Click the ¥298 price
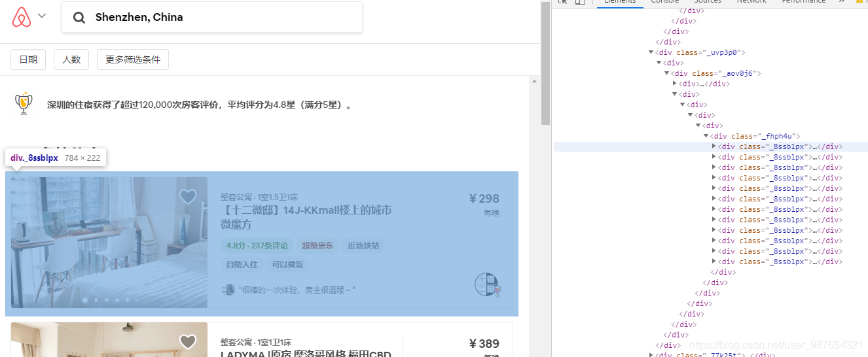Viewport: 868px width, 357px height. 484,199
